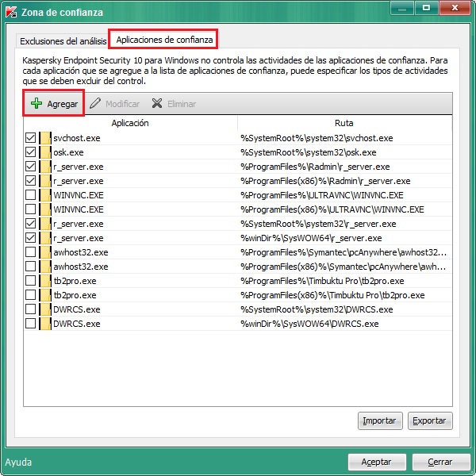Enable awhost32.exe checkbox for ProgramFiles(x86) Symantec
The image size is (476, 476).
(x=31, y=267)
